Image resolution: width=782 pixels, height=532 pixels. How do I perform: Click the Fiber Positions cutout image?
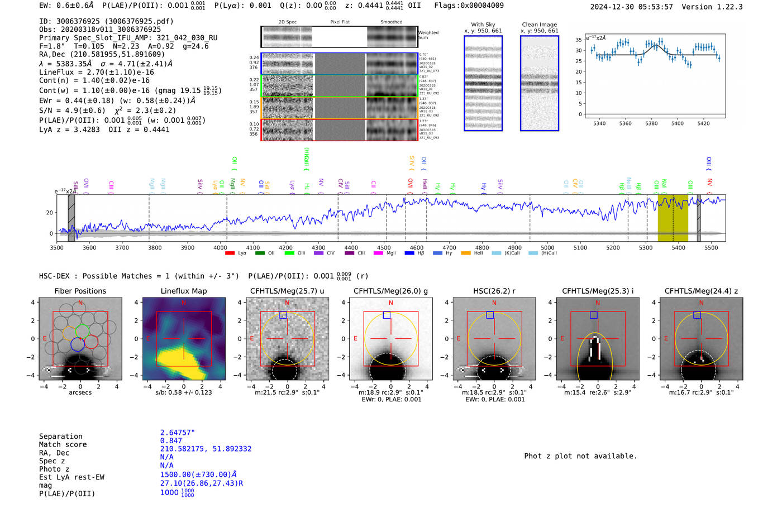pyautogui.click(x=80, y=339)
